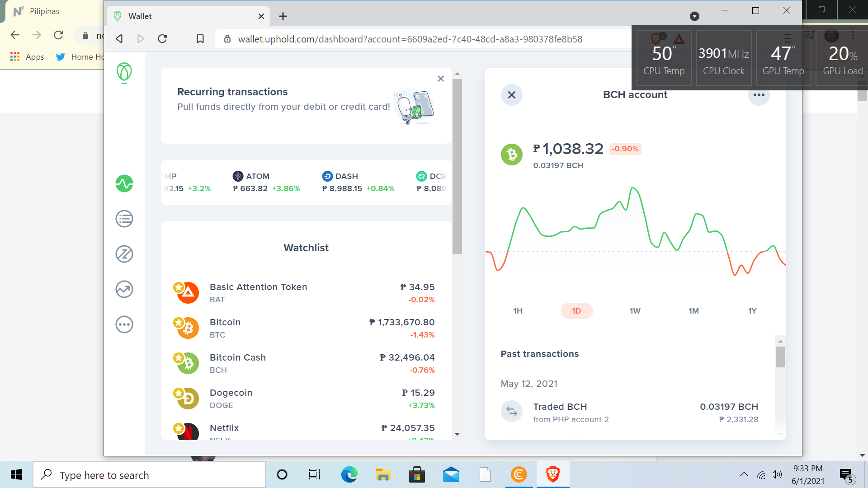868x488 pixels.
Task: Close the Wallet browser tab
Action: click(x=261, y=16)
